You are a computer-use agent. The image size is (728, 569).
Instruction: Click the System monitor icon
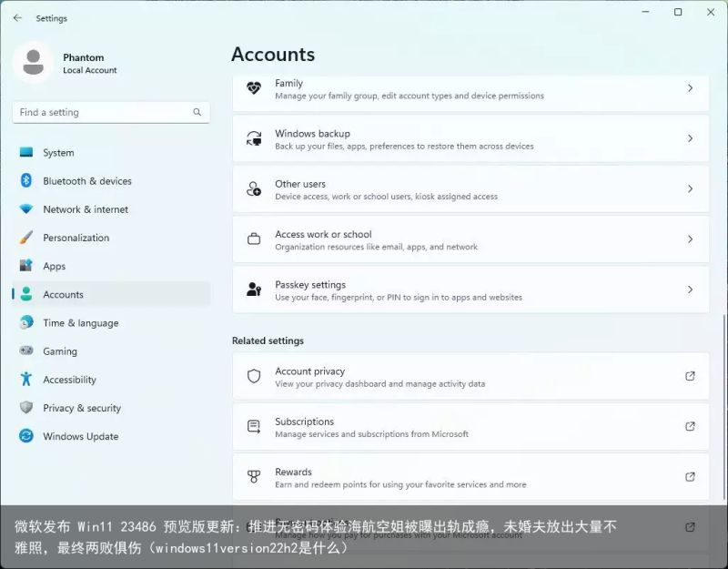[x=26, y=152]
